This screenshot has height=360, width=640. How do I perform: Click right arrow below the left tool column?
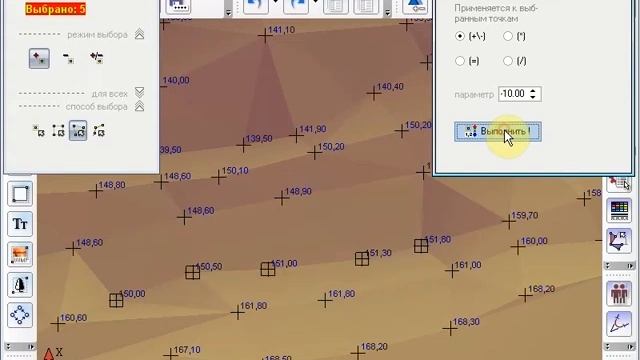click(x=31, y=347)
